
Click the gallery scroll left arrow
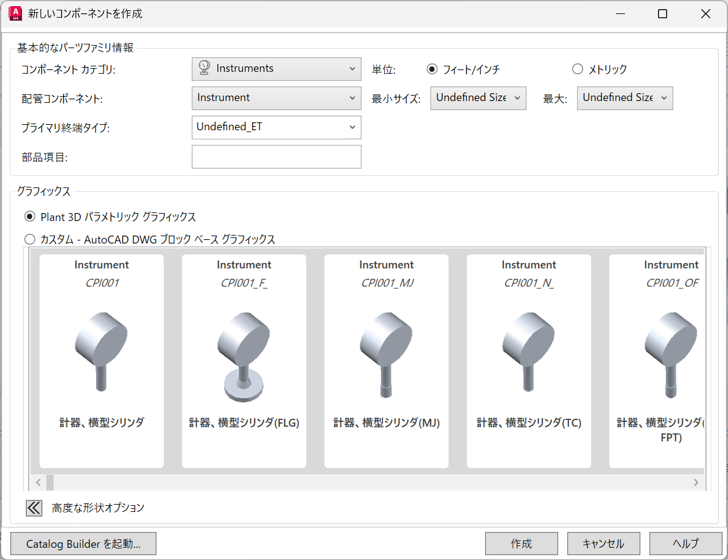click(x=38, y=483)
